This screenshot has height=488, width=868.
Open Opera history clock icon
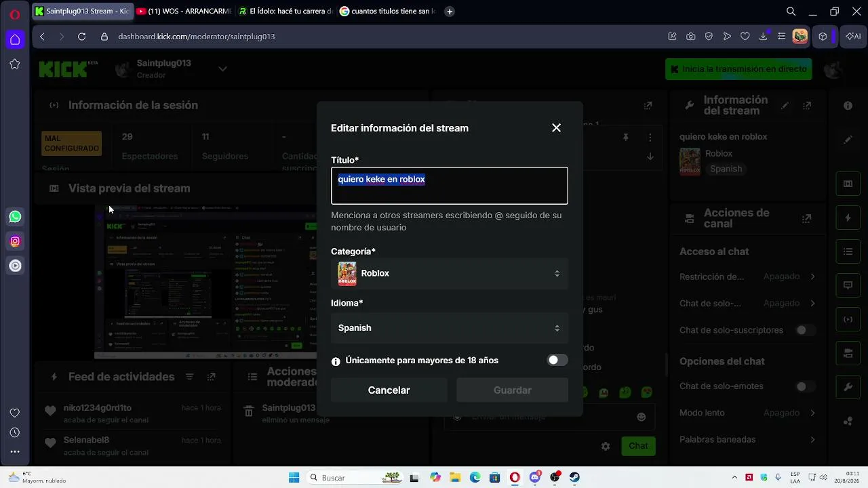pos(15,432)
